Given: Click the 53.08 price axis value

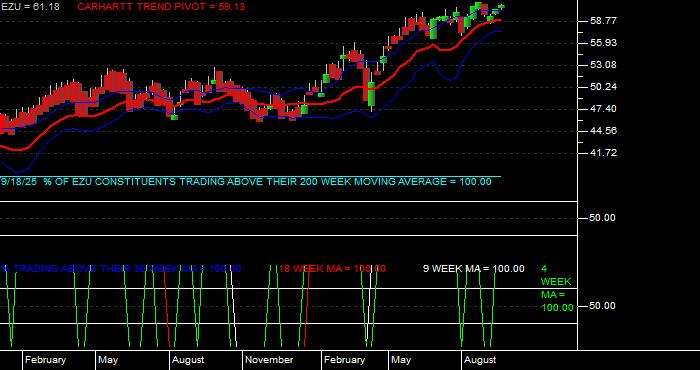Looking at the screenshot, I should click(602, 65).
